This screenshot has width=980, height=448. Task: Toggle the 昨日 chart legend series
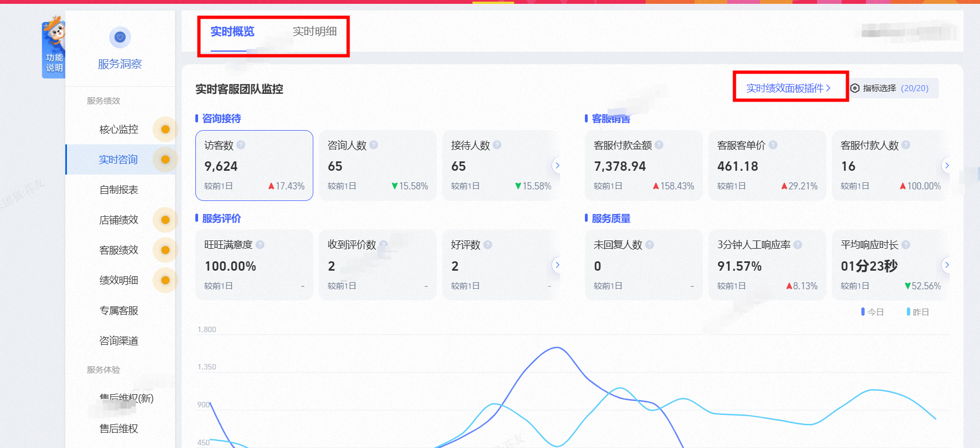tap(918, 312)
